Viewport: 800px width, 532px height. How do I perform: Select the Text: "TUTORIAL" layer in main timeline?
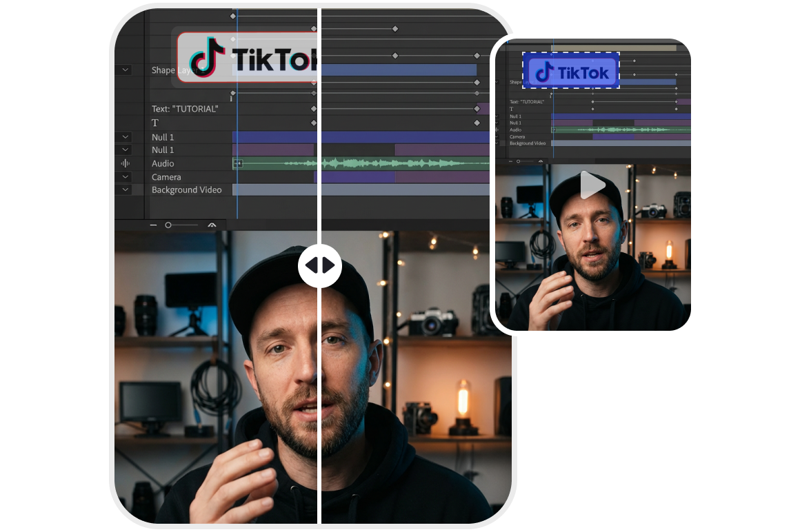185,109
